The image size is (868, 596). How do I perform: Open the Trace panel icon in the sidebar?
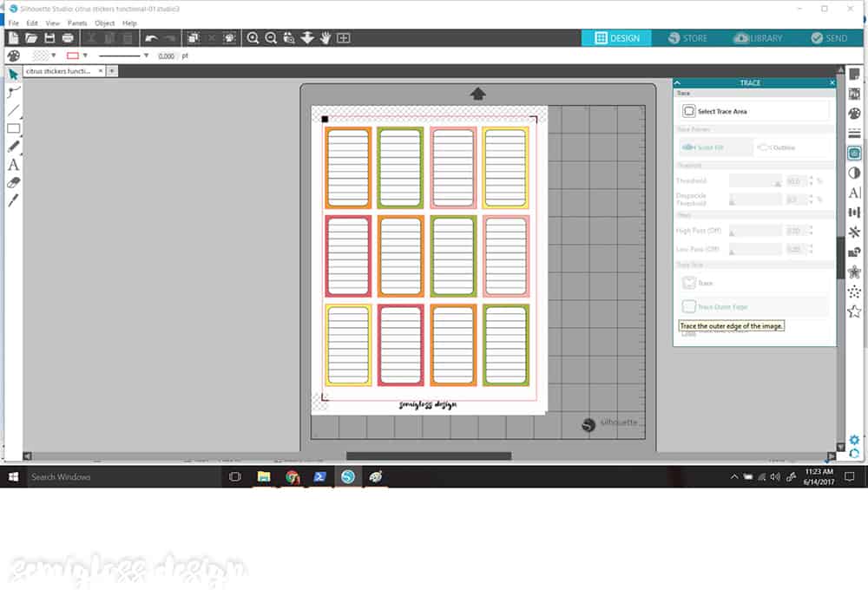pos(854,154)
